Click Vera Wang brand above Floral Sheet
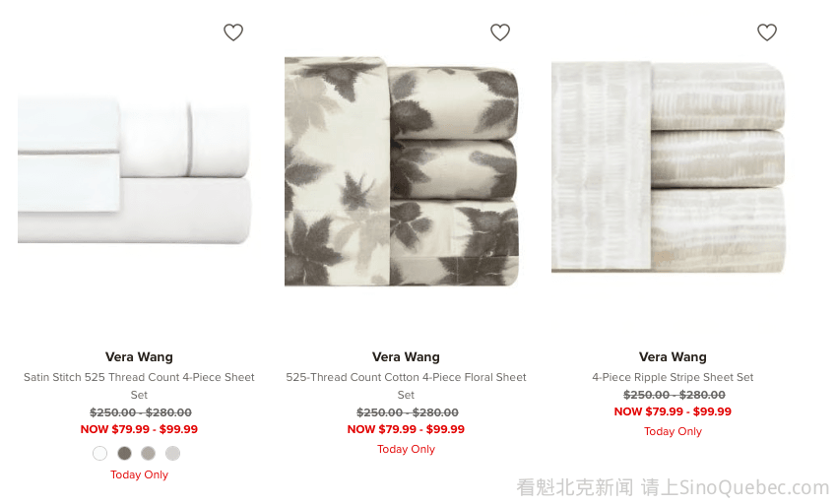Viewport: 836px width, 504px height. 406,357
